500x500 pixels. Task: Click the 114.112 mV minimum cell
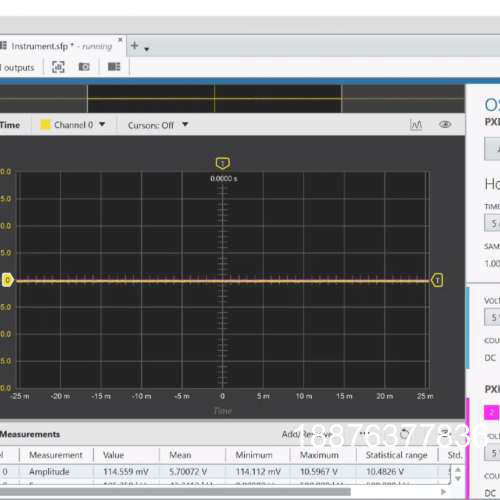tap(258, 472)
